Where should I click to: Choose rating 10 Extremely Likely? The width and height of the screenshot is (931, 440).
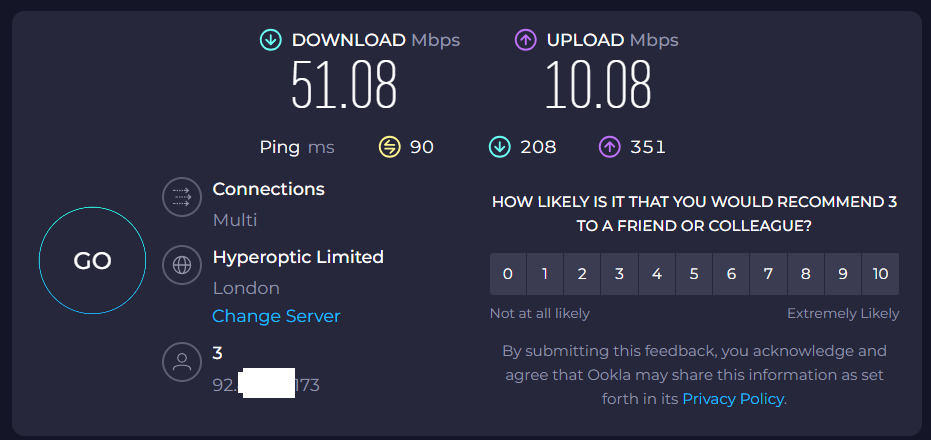[x=880, y=274]
